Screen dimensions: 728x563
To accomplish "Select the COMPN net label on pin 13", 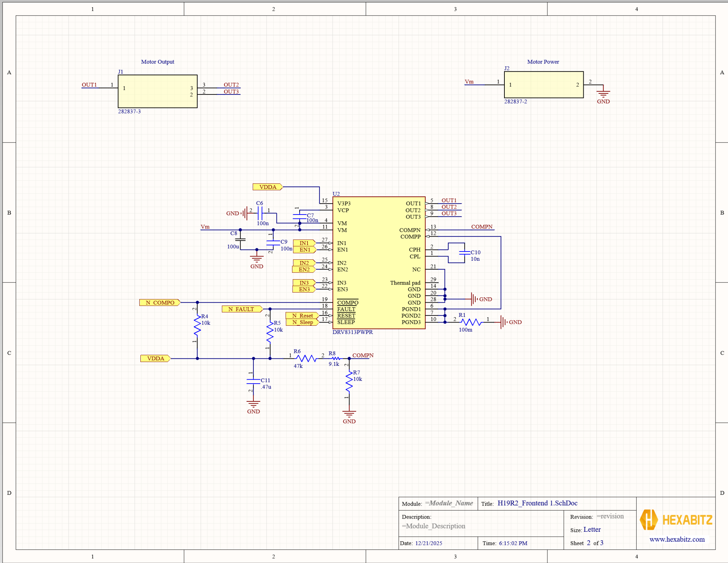I will click(482, 227).
